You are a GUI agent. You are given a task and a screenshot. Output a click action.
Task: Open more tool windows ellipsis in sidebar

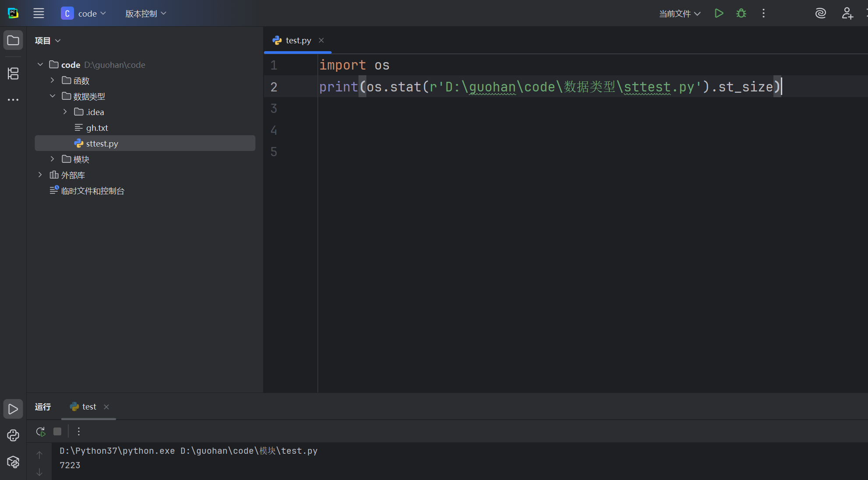(13, 100)
